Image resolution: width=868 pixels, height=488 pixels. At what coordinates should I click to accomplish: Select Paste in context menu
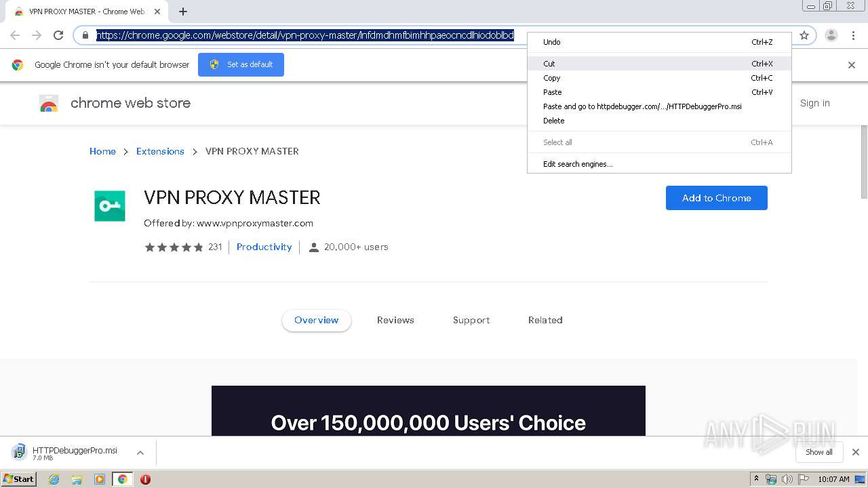coord(659,92)
